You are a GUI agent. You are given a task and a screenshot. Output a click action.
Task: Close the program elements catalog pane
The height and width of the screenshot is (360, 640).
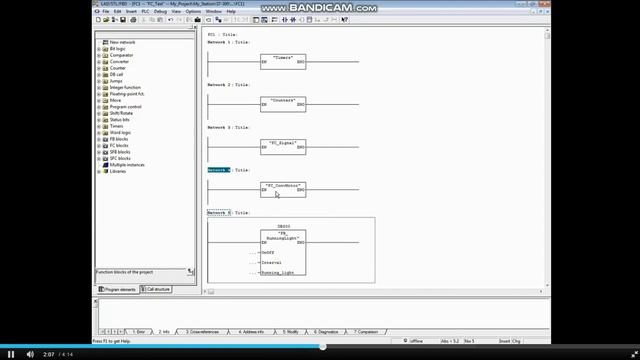pos(195,27)
